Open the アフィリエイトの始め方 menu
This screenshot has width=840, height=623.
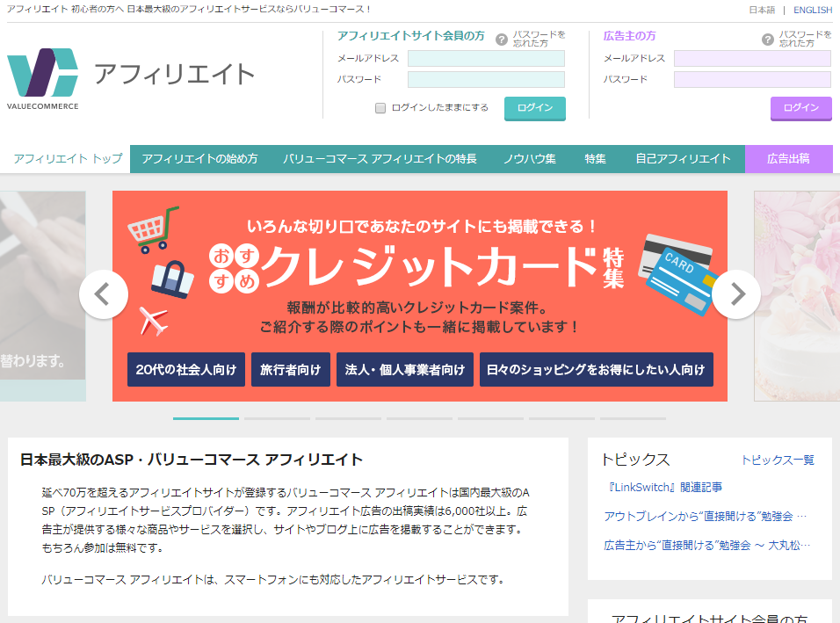(x=199, y=158)
